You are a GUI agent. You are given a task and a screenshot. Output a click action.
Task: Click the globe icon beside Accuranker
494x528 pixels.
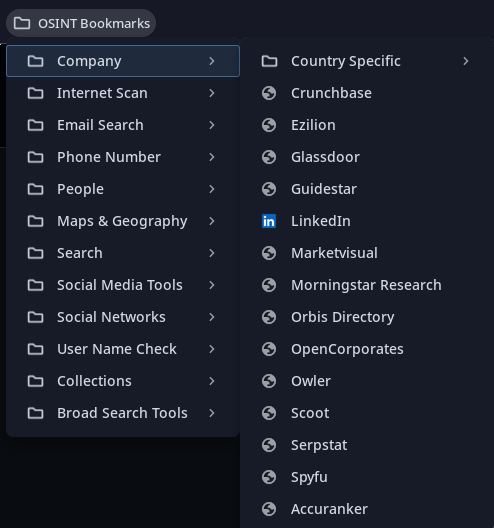[269, 509]
